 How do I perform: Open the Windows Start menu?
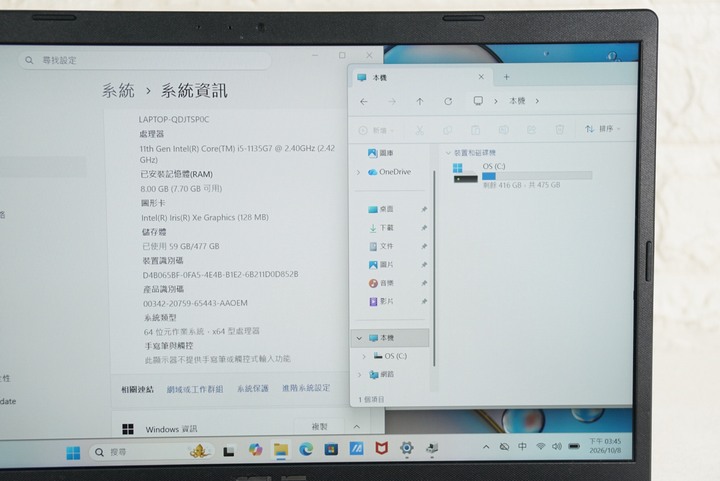[73, 453]
